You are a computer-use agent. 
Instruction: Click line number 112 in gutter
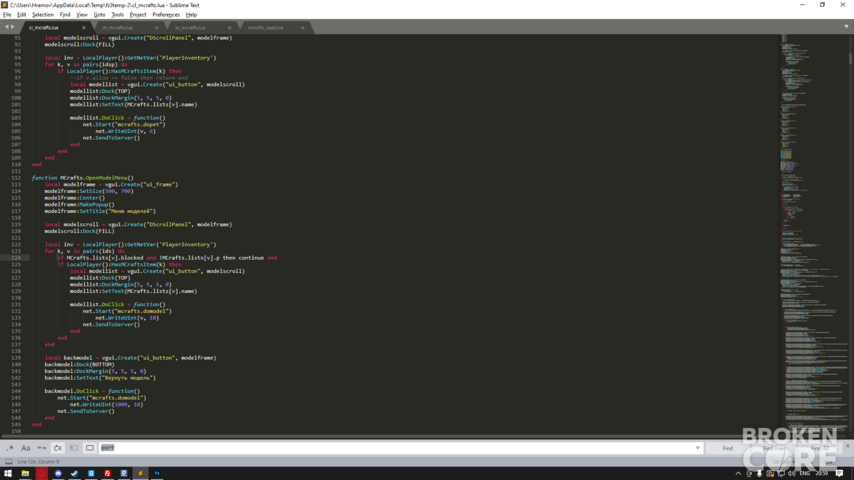tap(16, 178)
